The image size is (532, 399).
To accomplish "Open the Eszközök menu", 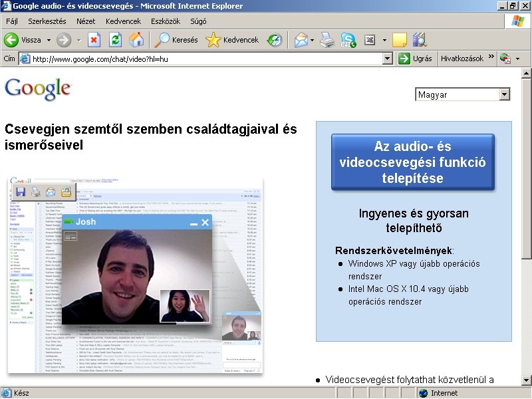I will point(166,21).
